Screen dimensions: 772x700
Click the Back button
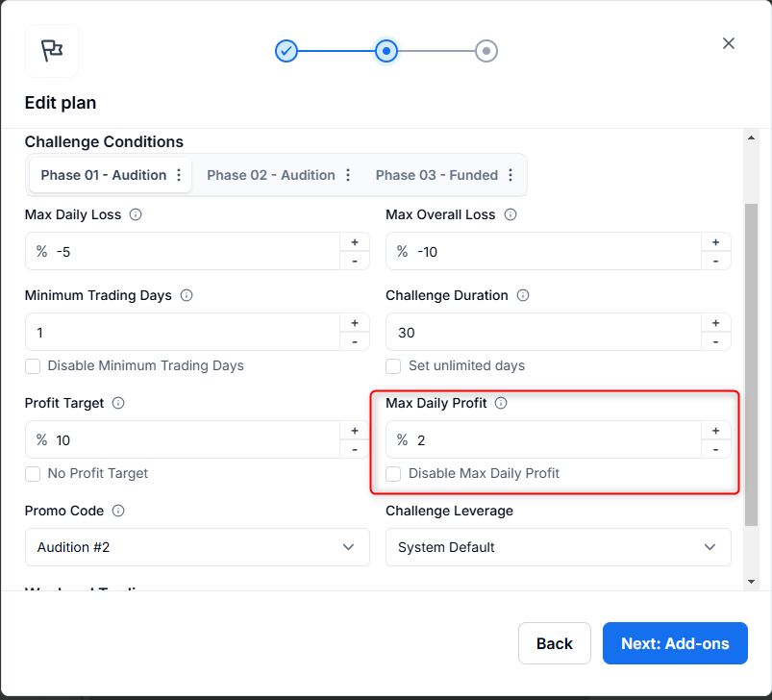click(x=555, y=643)
